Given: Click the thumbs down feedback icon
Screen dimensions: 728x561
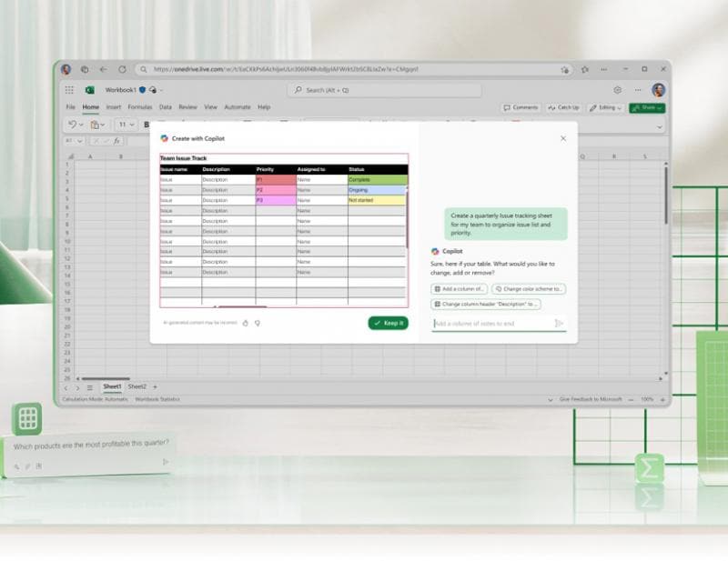Looking at the screenshot, I should [258, 323].
